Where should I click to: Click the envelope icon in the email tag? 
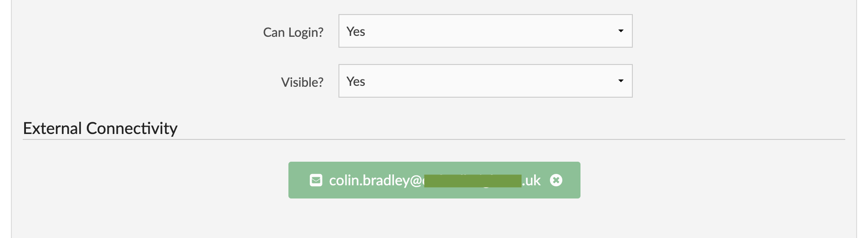coord(316,180)
